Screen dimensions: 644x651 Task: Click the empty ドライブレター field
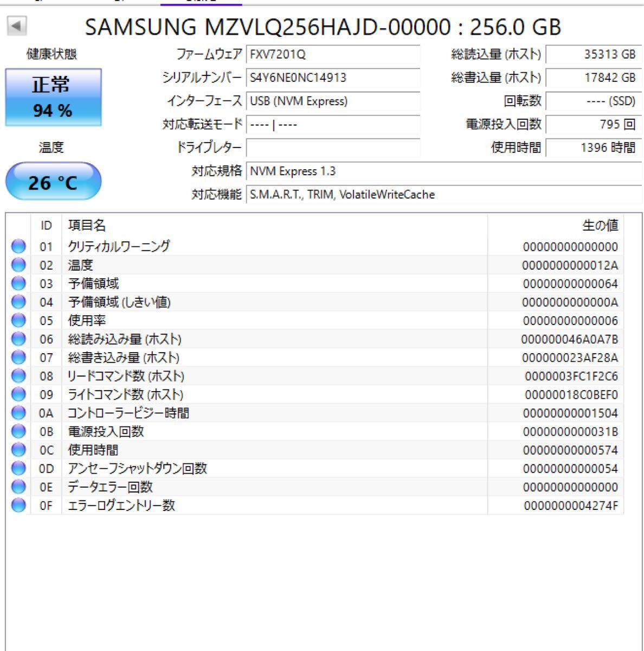pyautogui.click(x=333, y=148)
